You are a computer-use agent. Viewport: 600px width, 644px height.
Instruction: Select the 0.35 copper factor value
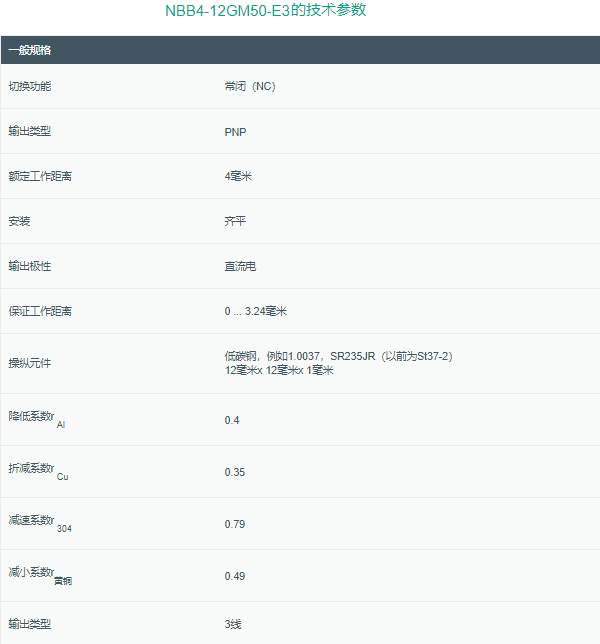[x=235, y=471]
